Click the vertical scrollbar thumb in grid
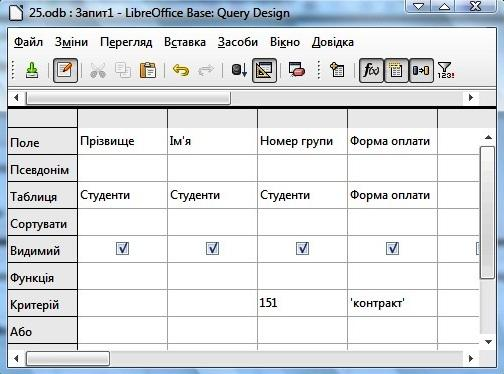The width and height of the screenshot is (504, 374). point(487,212)
